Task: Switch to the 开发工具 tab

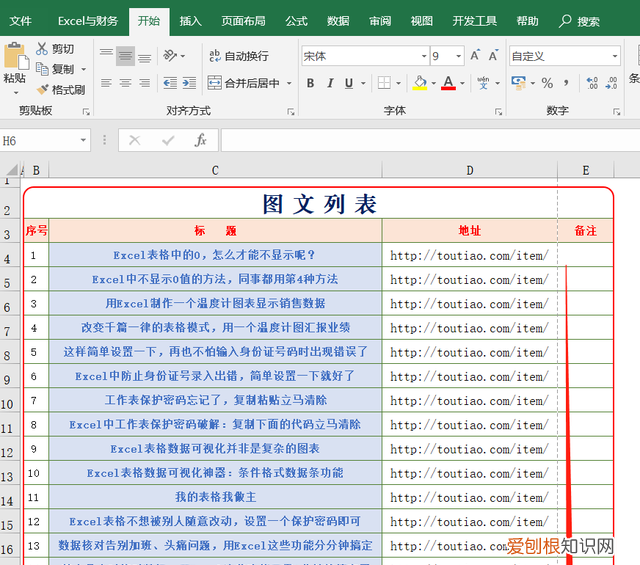Action: click(474, 21)
